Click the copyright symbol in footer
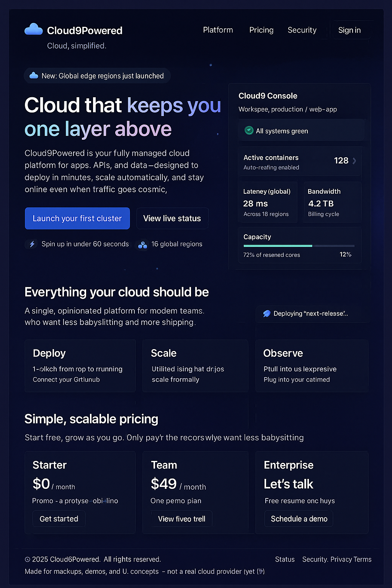 (x=28, y=559)
